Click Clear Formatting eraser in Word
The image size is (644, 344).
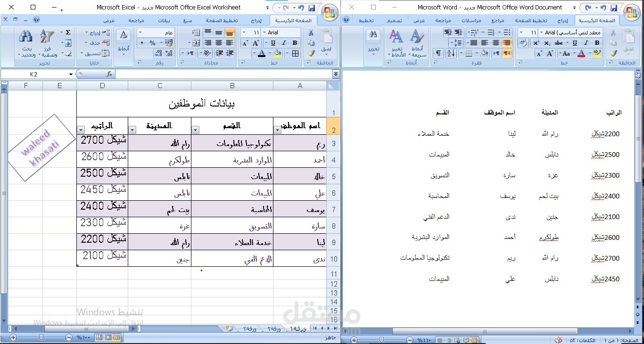pyautogui.click(x=523, y=43)
